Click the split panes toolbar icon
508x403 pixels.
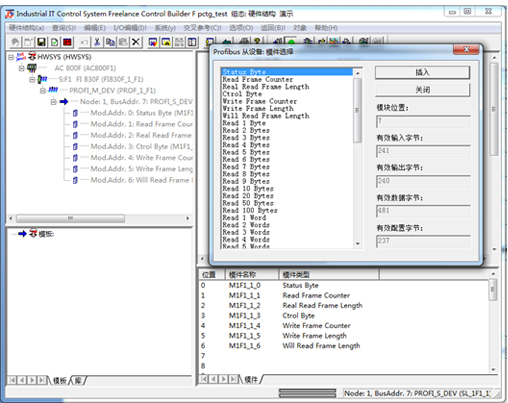tap(192, 42)
